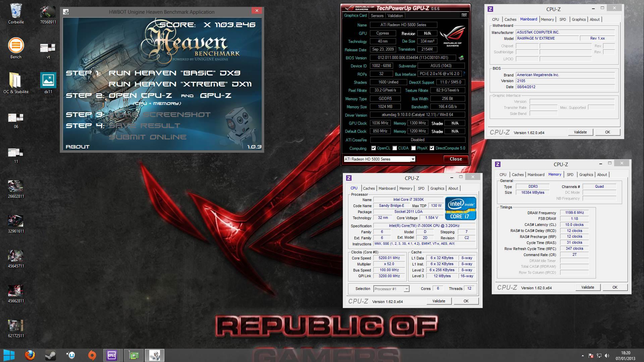Viewport: 644px width, 362px height.
Task: Click OK in Mainboard window
Action: coord(607,132)
